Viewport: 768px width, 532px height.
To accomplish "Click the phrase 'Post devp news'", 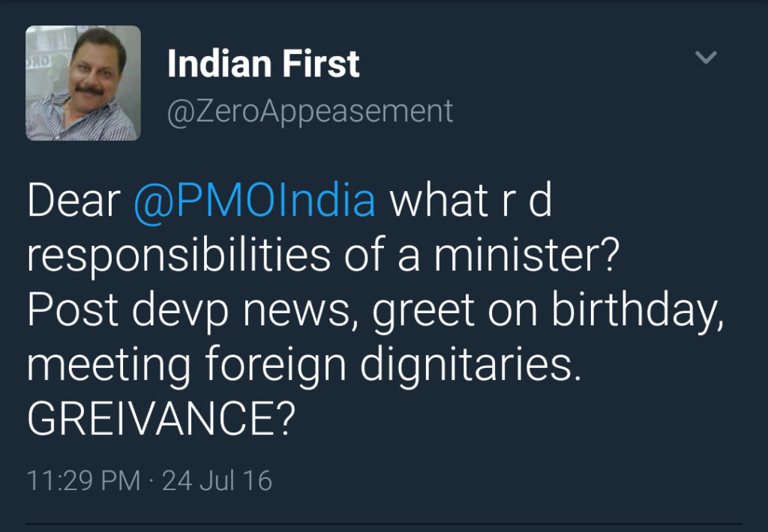I will (189, 310).
